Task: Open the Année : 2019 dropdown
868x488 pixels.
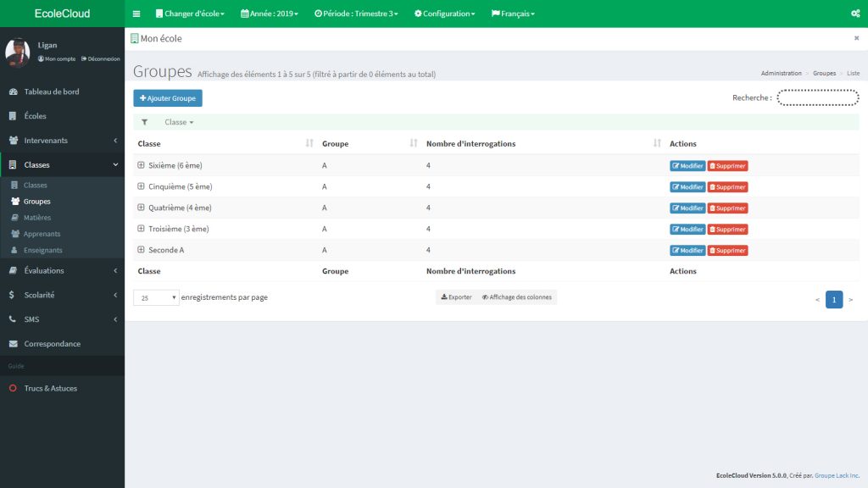Action: coord(273,13)
